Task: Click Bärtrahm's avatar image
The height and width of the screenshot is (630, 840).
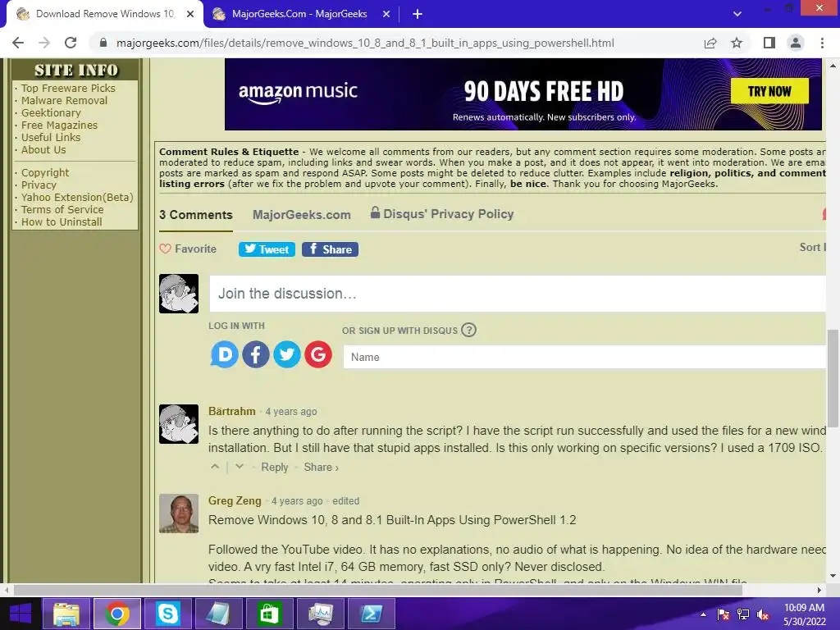Action: pyautogui.click(x=179, y=424)
